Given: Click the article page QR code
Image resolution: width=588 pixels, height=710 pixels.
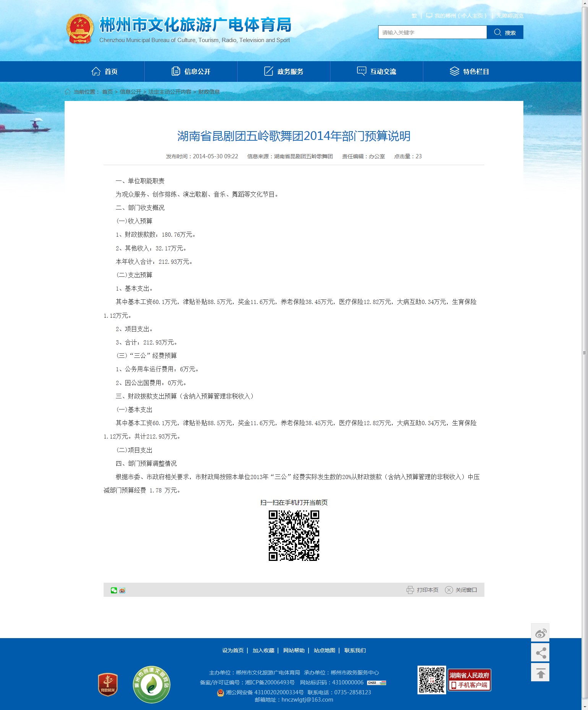Looking at the screenshot, I should [294, 536].
